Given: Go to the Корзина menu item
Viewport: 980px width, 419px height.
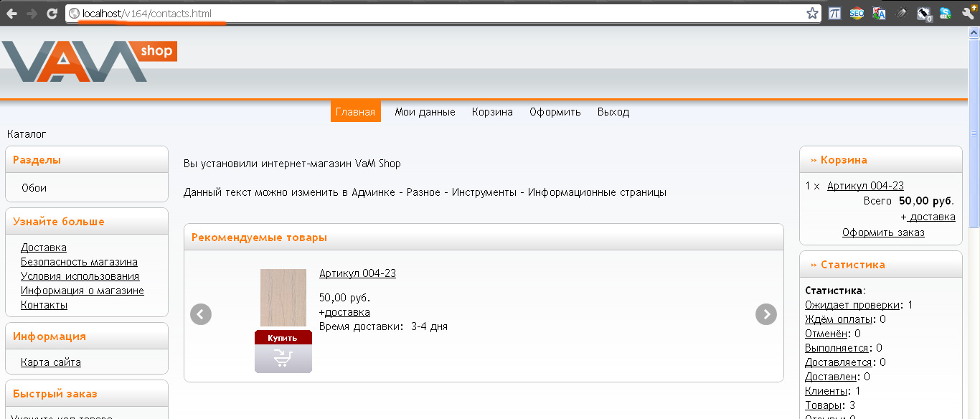Looking at the screenshot, I should click(492, 112).
